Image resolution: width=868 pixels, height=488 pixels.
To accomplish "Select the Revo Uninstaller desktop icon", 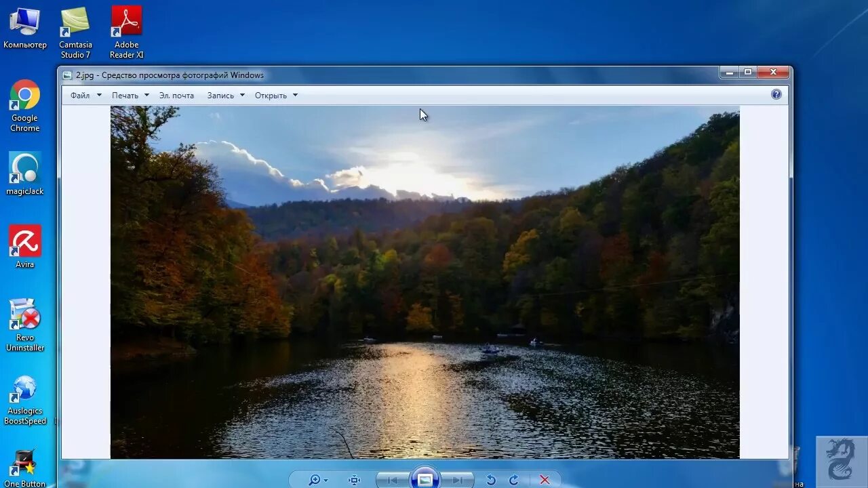I will (x=25, y=325).
